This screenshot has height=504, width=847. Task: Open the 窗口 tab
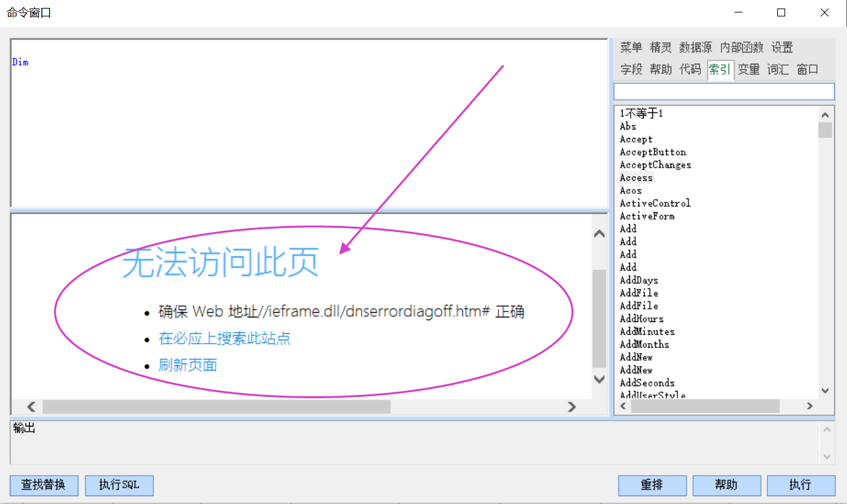pyautogui.click(x=808, y=69)
